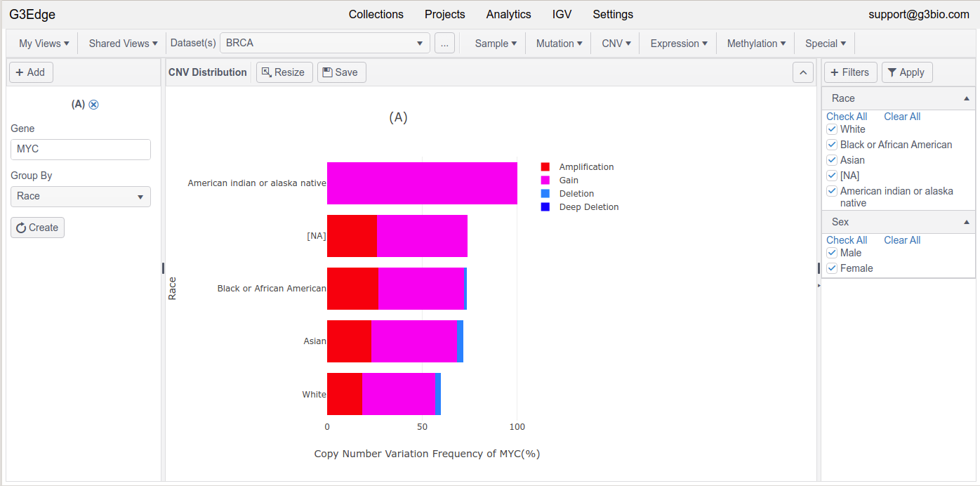Uncheck the Male sex checkbox
Screen dimensions: 980x486
point(832,253)
